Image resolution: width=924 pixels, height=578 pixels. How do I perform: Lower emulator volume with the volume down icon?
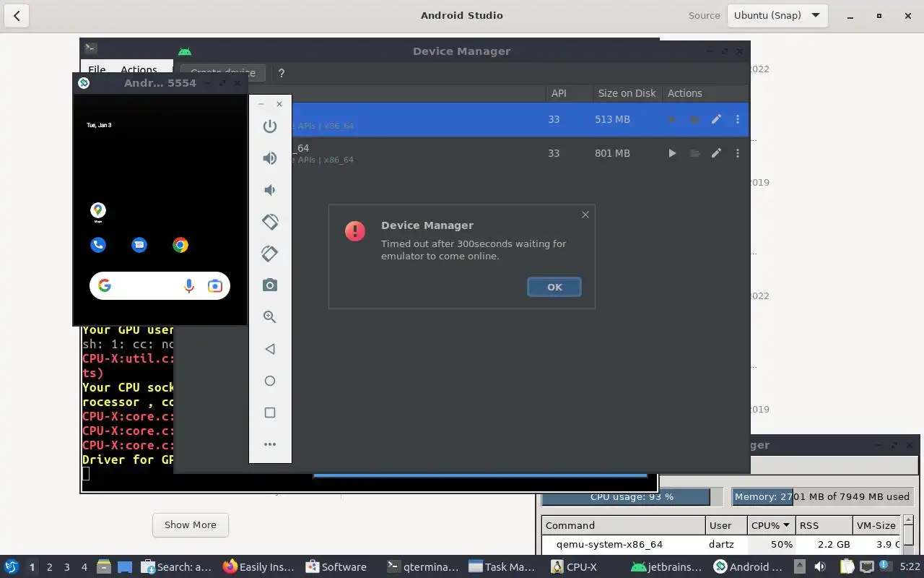270,190
